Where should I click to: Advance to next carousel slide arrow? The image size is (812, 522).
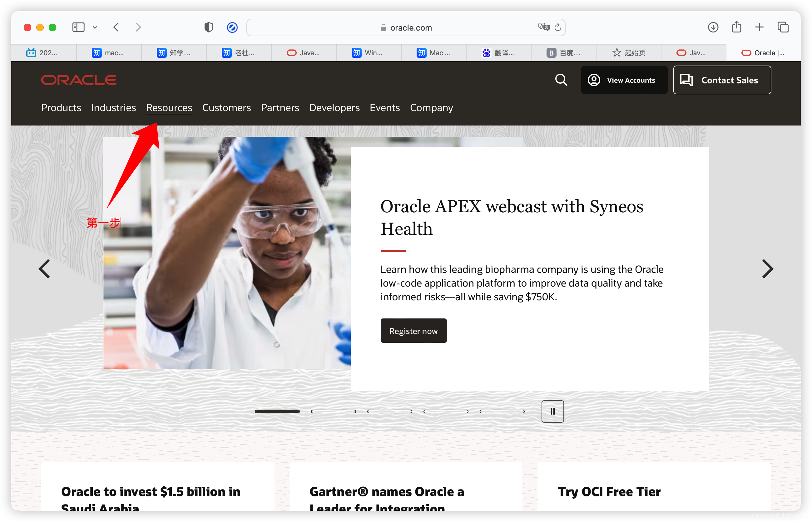point(767,269)
